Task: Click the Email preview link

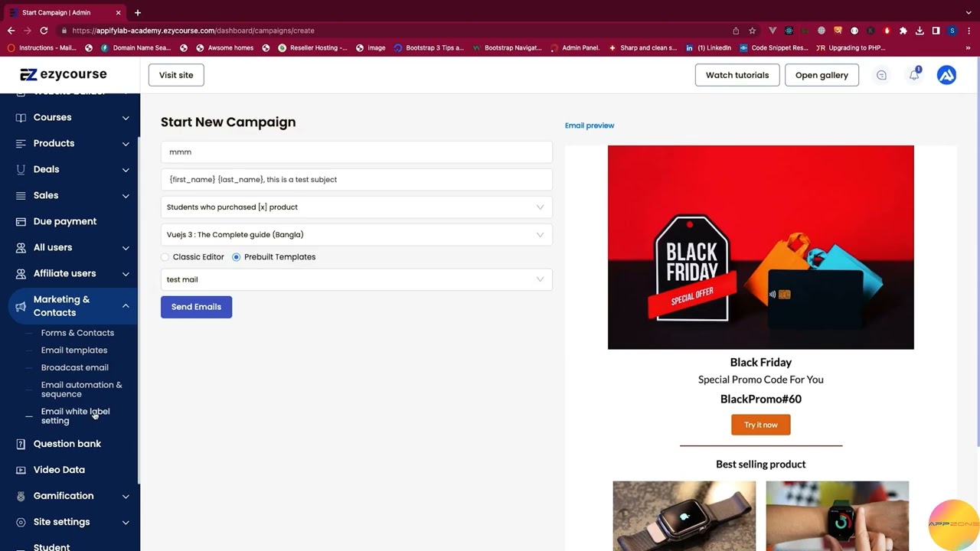Action: point(590,126)
